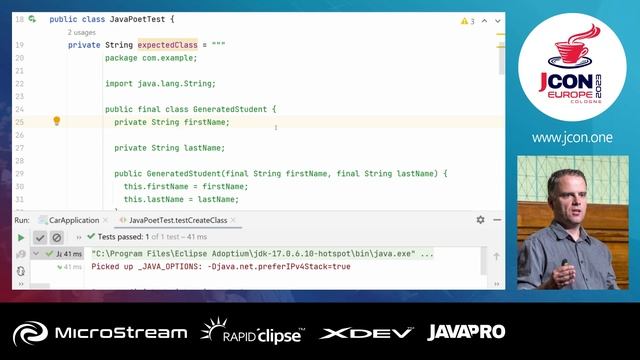Screen dimensions: 640x360
Task: Click the MicroStream sponsor logo
Action: (x=100, y=333)
